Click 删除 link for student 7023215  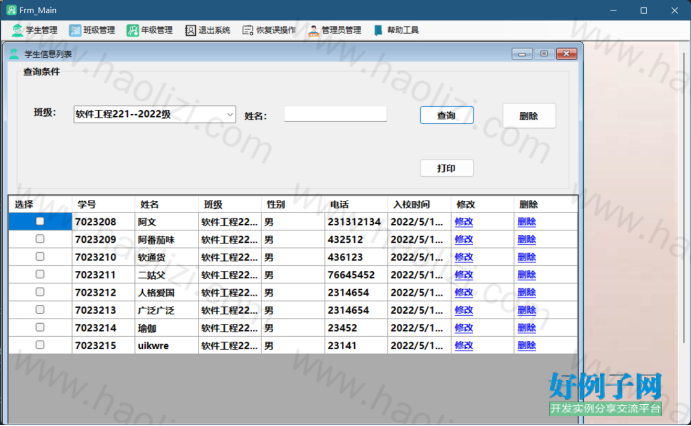527,345
